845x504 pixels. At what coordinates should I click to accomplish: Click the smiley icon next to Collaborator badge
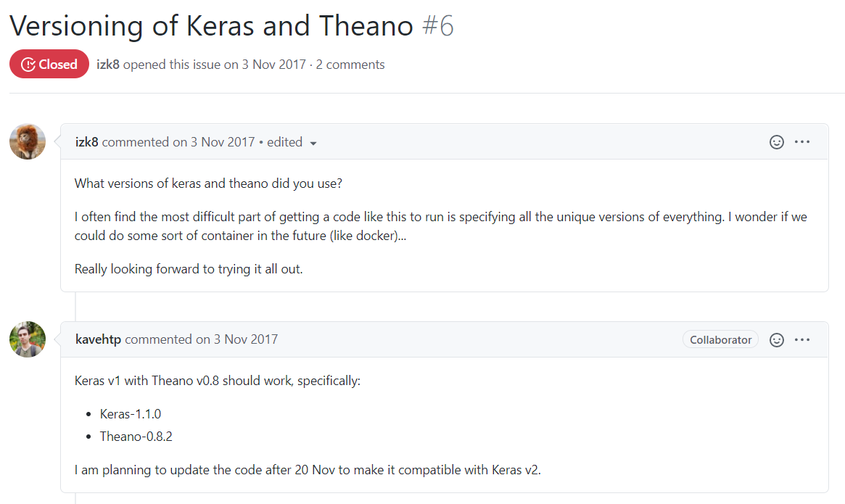777,339
